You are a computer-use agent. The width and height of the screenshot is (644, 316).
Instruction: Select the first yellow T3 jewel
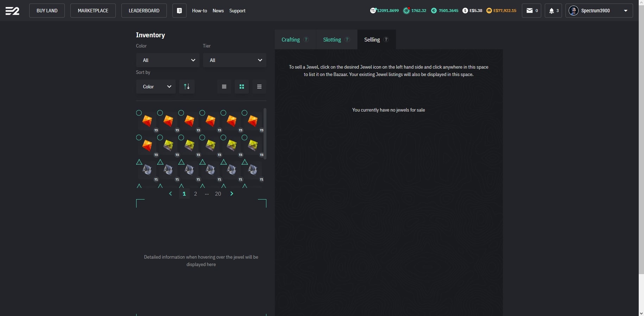[x=168, y=145]
